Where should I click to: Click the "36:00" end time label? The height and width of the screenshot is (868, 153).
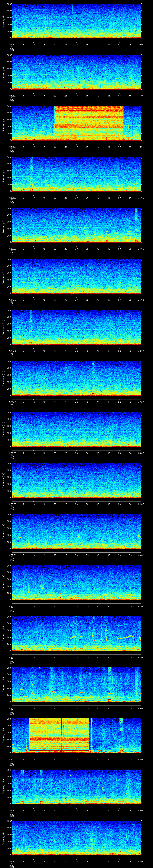click(x=141, y=351)
